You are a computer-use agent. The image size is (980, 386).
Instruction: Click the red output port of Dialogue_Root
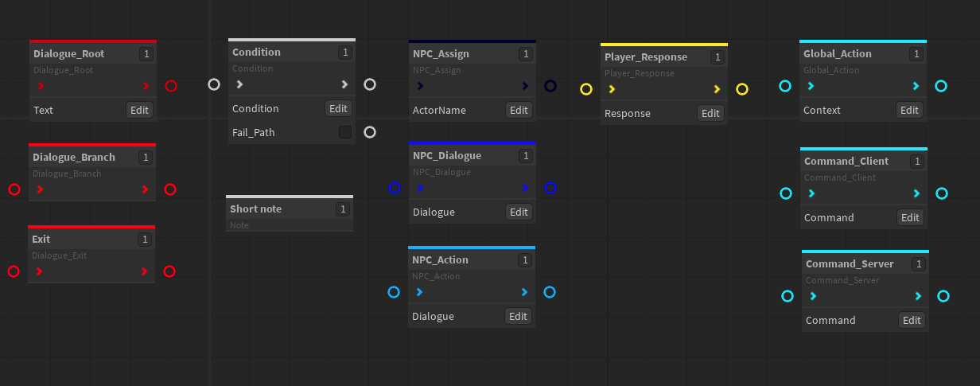click(170, 86)
